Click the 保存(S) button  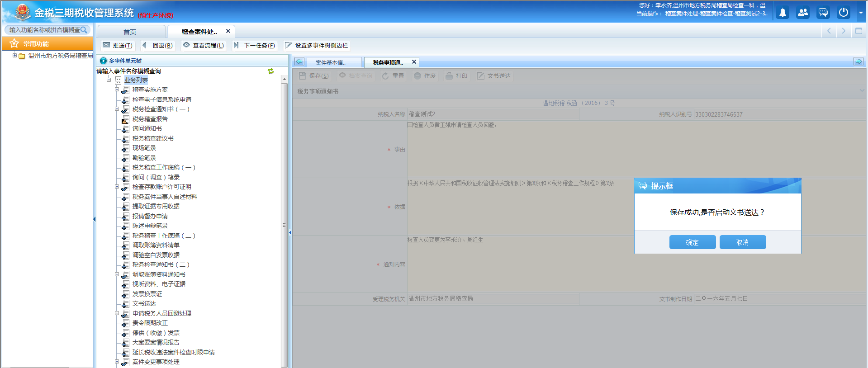[x=314, y=75]
